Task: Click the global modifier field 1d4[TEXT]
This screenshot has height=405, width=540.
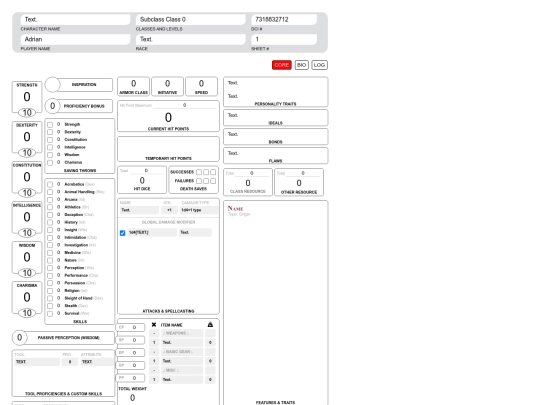Action: tap(152, 232)
